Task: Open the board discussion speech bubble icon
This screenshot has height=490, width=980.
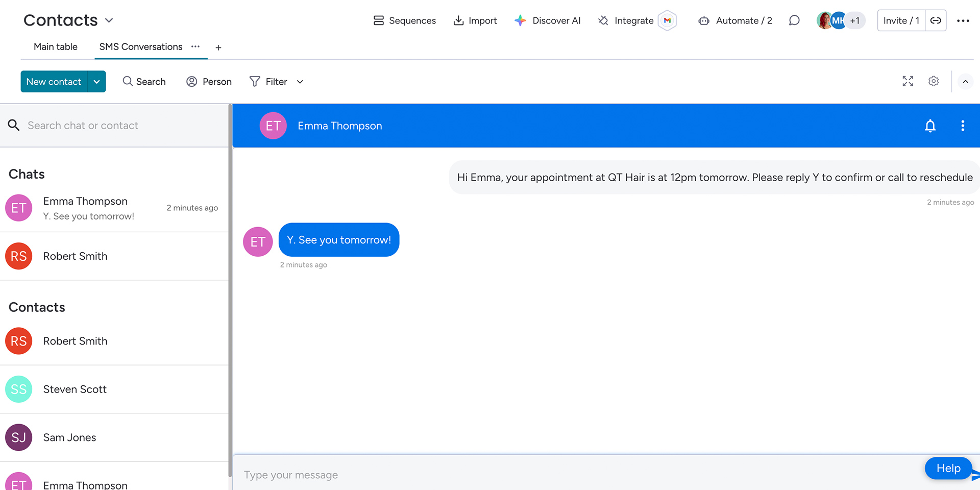Action: pyautogui.click(x=794, y=20)
